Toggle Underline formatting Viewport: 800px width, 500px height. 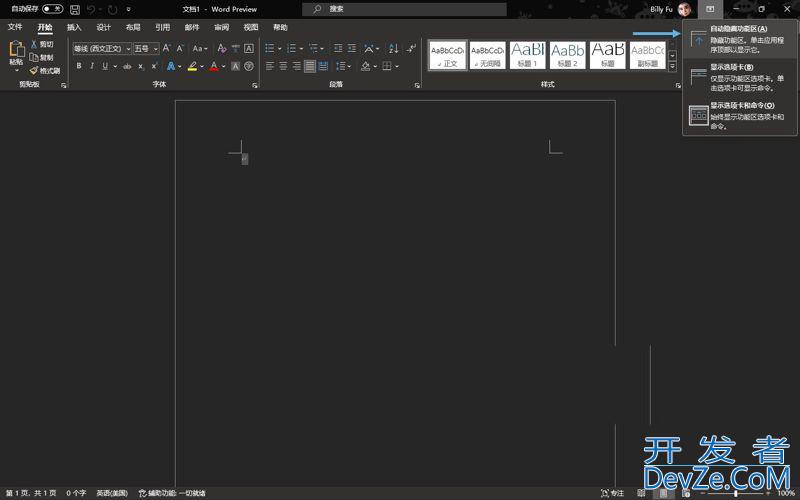[105, 66]
